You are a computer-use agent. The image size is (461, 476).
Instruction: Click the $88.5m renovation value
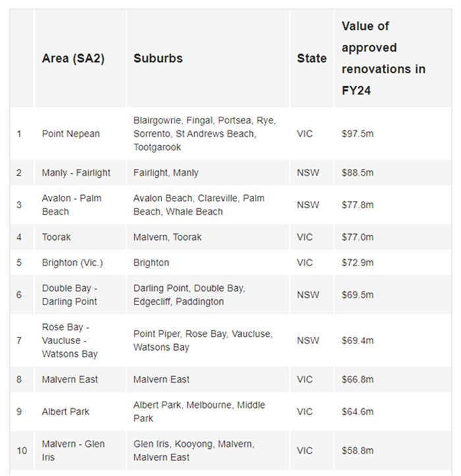point(358,173)
